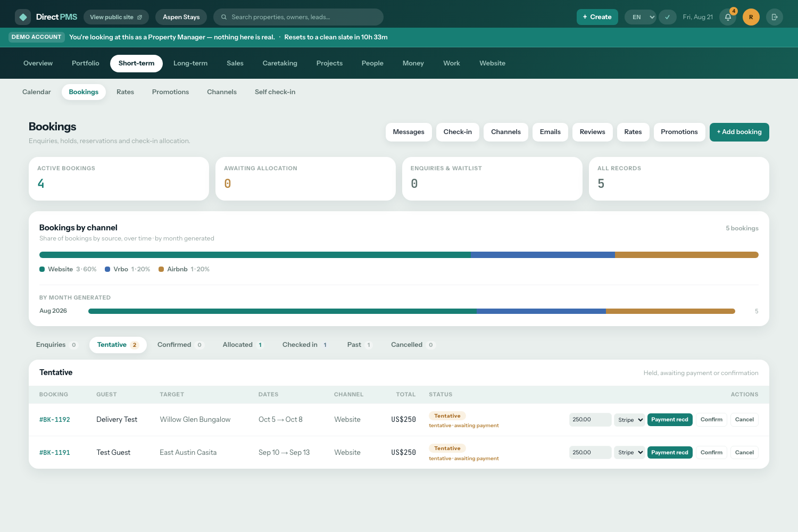This screenshot has width=798, height=532.
Task: Click the orange R user avatar
Action: (x=751, y=17)
